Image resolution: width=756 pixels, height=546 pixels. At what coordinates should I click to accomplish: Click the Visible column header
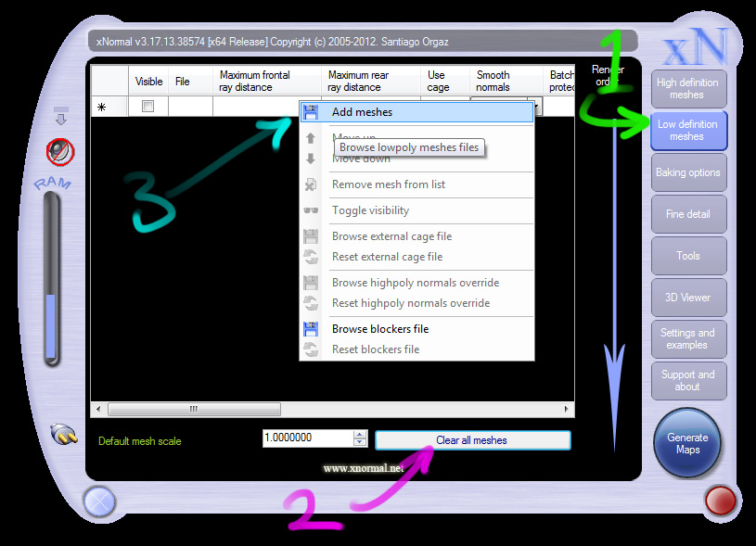coord(148,81)
